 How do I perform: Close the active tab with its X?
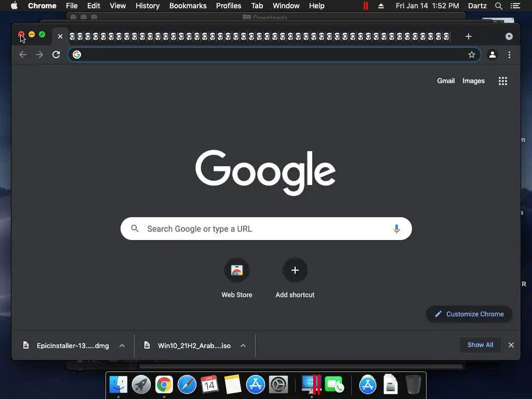click(60, 36)
